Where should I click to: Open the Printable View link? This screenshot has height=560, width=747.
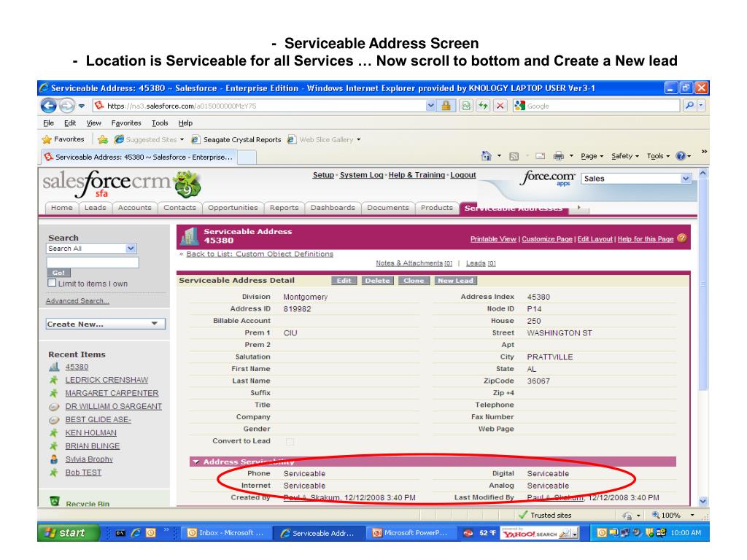[493, 239]
